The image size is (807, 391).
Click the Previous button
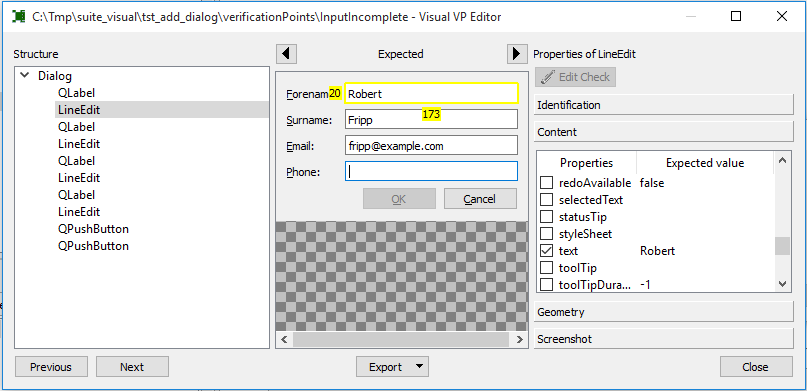(51, 367)
